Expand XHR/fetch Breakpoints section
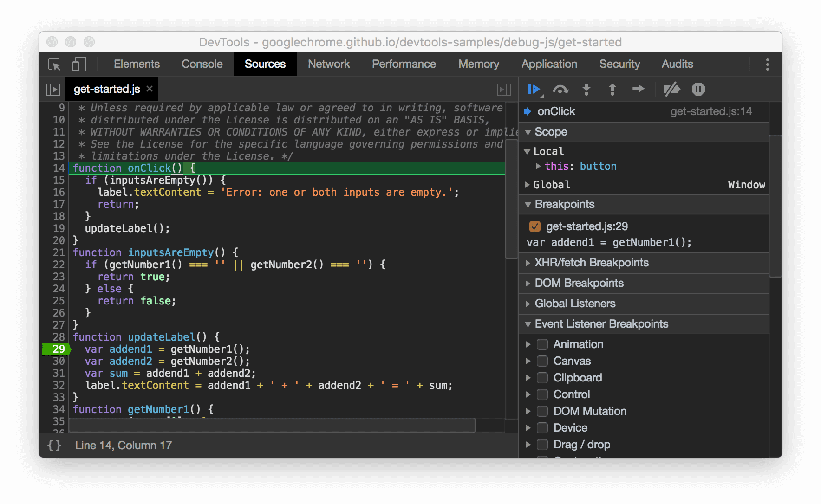 click(528, 263)
